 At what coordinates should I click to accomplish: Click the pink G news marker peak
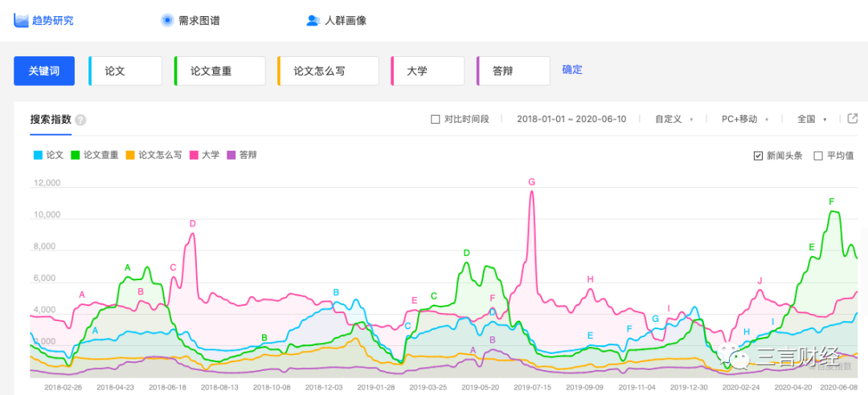tap(532, 181)
